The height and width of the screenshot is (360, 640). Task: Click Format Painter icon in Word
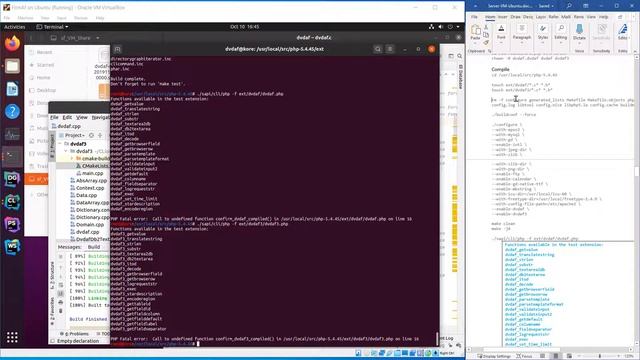[x=486, y=42]
